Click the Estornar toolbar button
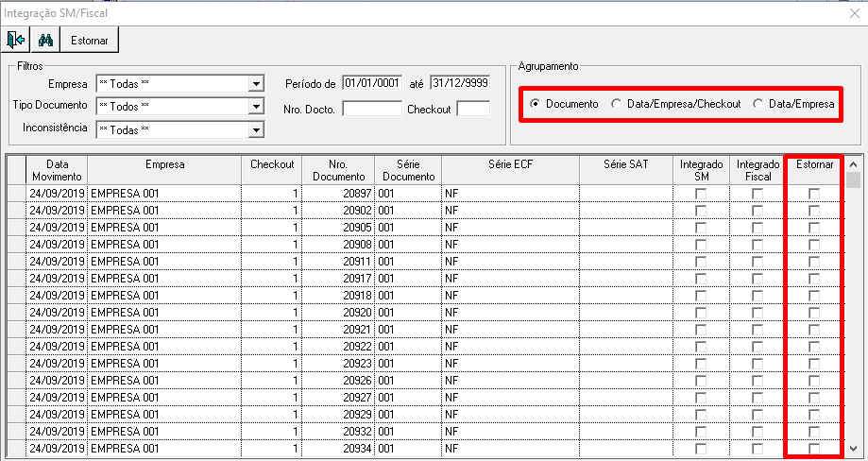The height and width of the screenshot is (461, 868). [90, 40]
